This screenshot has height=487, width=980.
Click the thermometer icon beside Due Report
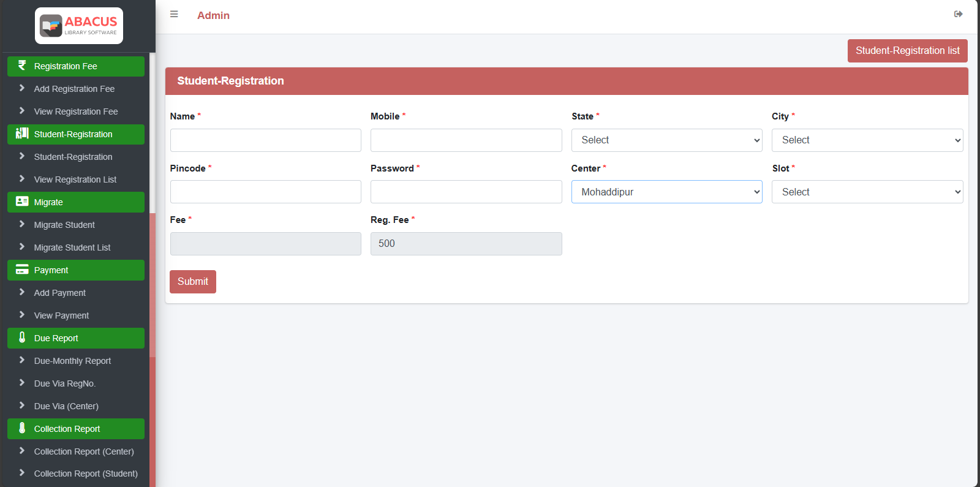point(22,338)
